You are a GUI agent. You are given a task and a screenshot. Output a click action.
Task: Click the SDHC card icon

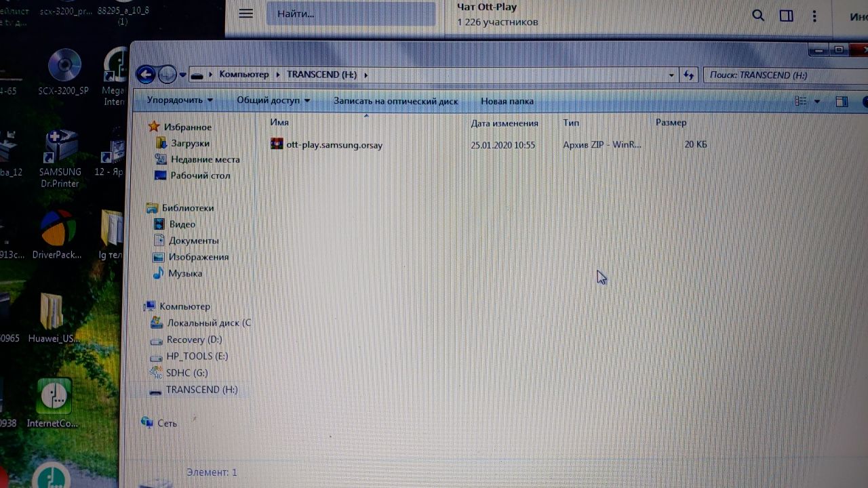coord(155,373)
